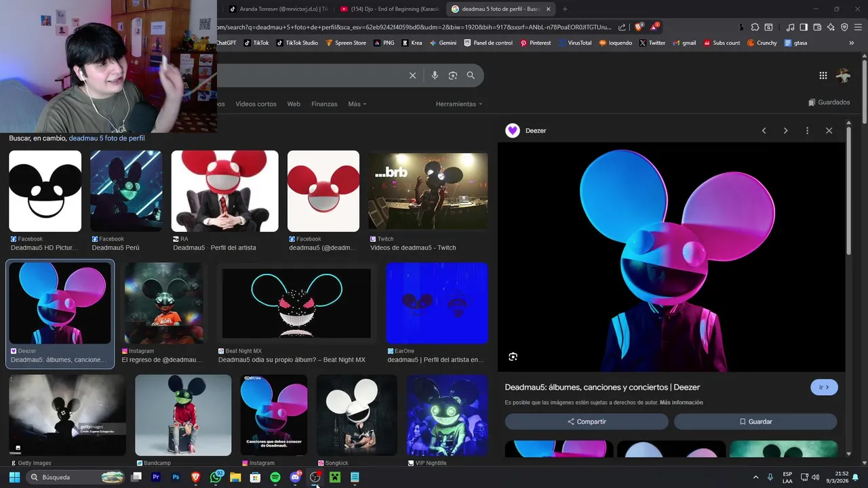Image resolution: width=868 pixels, height=488 pixels.
Task: Open Deadmau5 Perú Facebook result
Action: 126,191
